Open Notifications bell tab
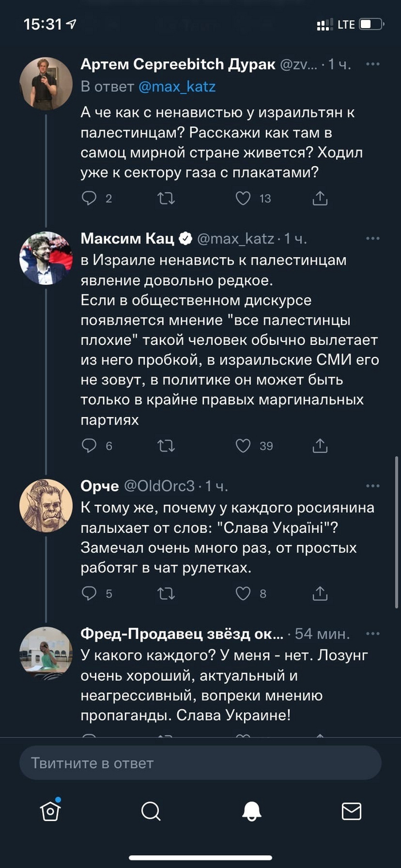The height and width of the screenshot is (868, 401). [251, 811]
